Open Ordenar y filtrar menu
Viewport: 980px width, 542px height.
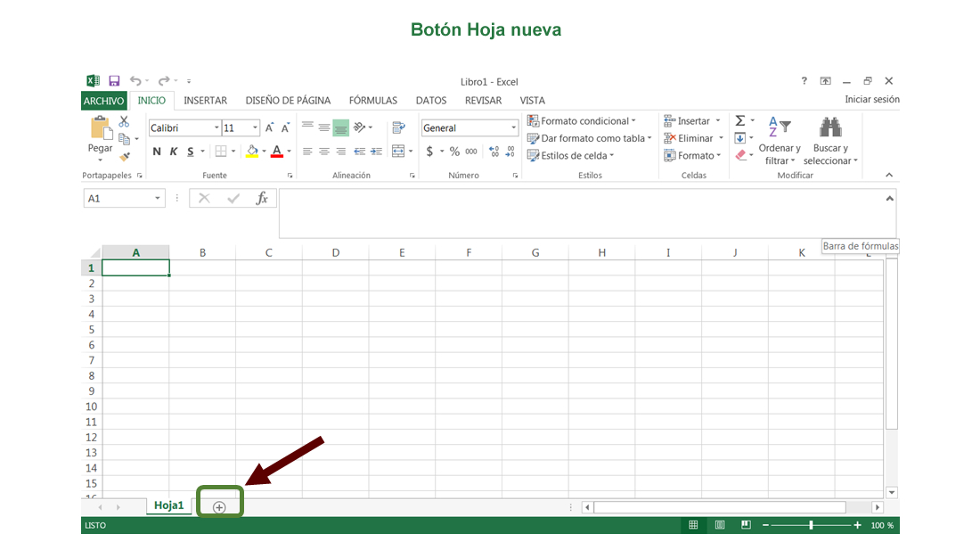[x=780, y=141]
